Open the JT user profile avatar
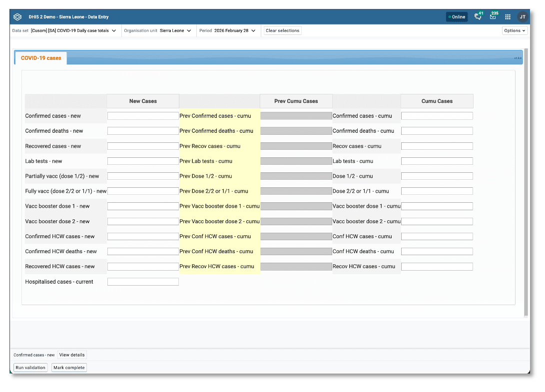The width and height of the screenshot is (545, 392). point(523,17)
